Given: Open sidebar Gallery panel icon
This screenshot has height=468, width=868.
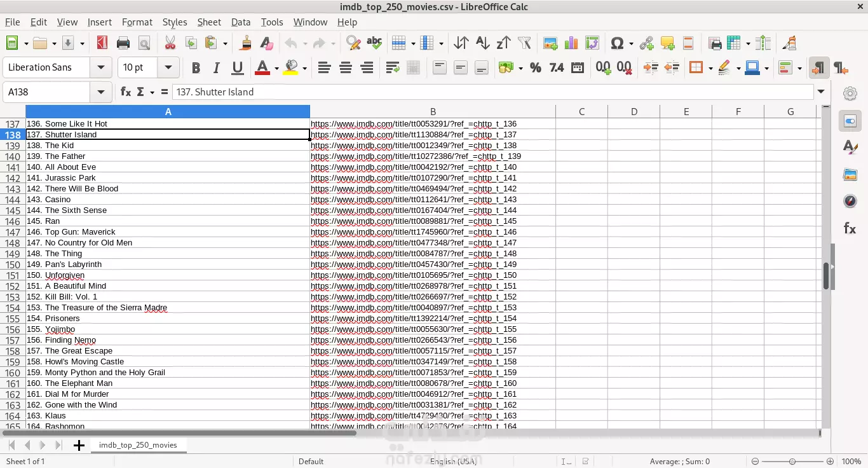Looking at the screenshot, I should point(850,174).
